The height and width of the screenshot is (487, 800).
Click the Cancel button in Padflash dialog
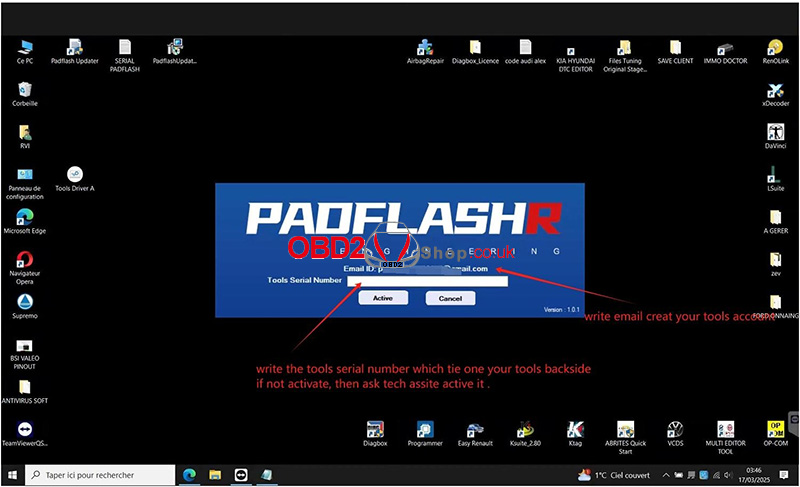point(450,298)
